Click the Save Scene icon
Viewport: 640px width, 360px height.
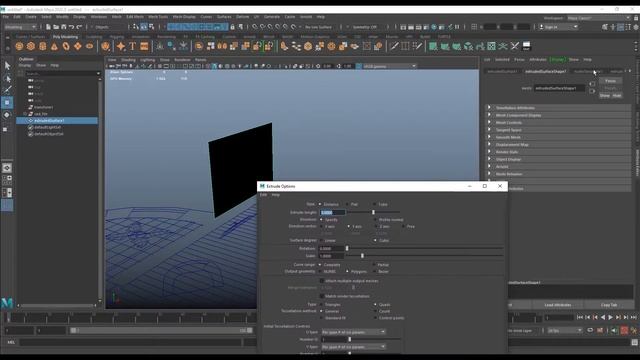[64, 27]
